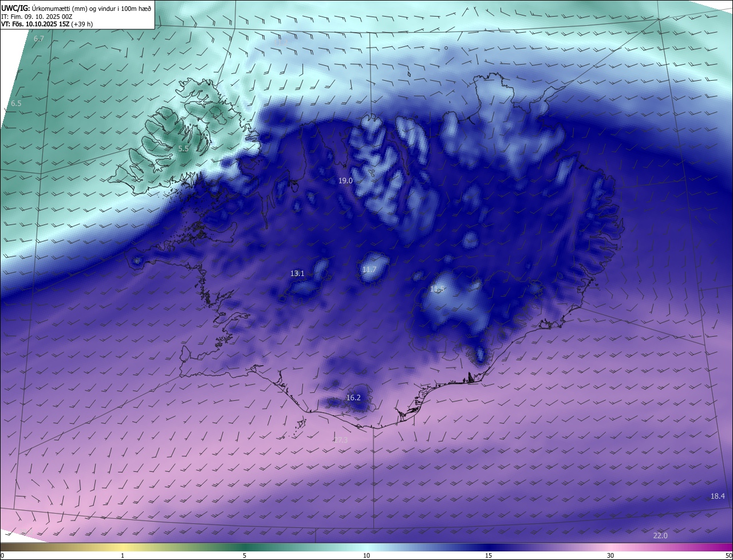Click the 22.0 value label

pyautogui.click(x=660, y=535)
